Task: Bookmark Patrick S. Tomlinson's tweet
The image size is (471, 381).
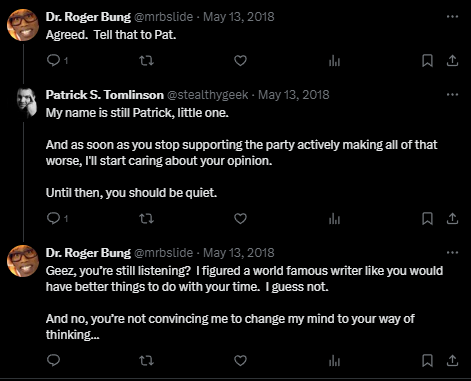Action: coord(427,219)
